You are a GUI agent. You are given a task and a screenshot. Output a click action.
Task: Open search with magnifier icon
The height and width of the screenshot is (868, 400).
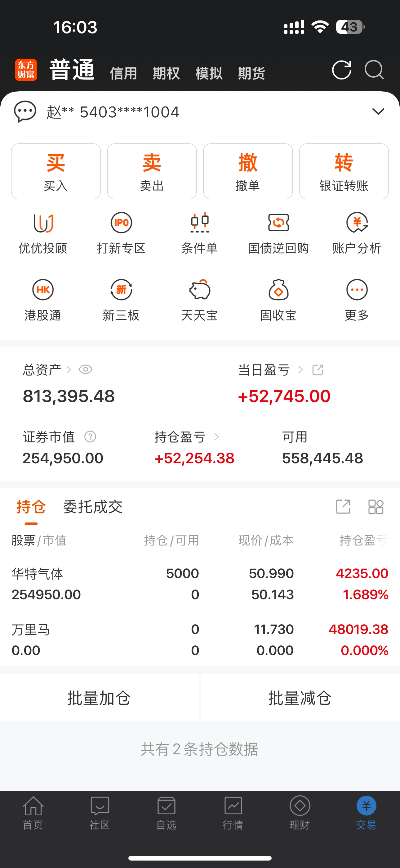tap(374, 70)
